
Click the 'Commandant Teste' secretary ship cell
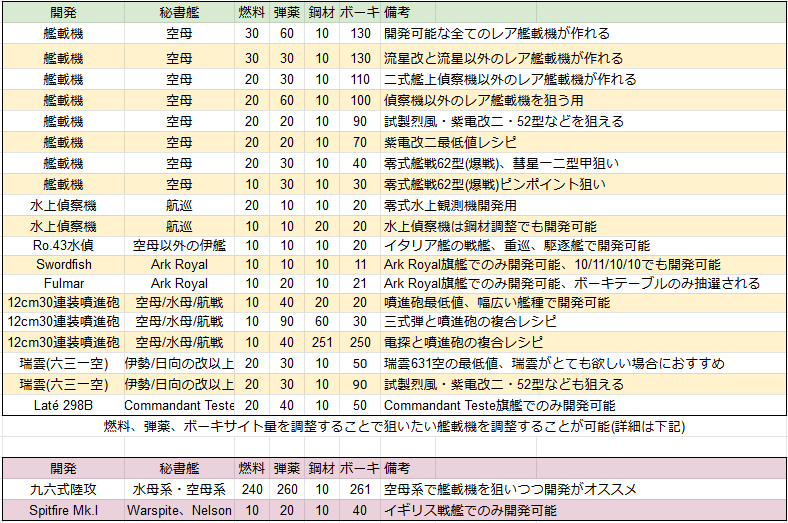(x=179, y=405)
